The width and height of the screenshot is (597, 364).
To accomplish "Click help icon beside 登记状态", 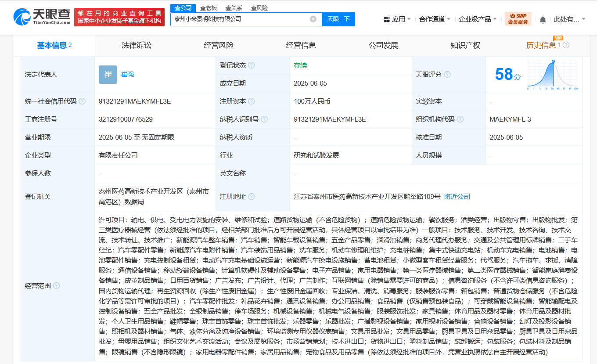I will pyautogui.click(x=251, y=65).
